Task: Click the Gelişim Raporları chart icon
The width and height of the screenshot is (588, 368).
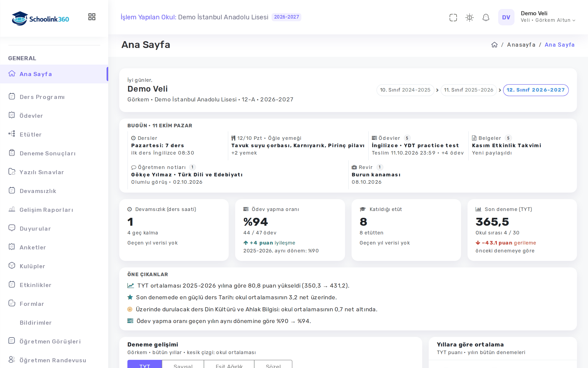Action: [x=12, y=209]
